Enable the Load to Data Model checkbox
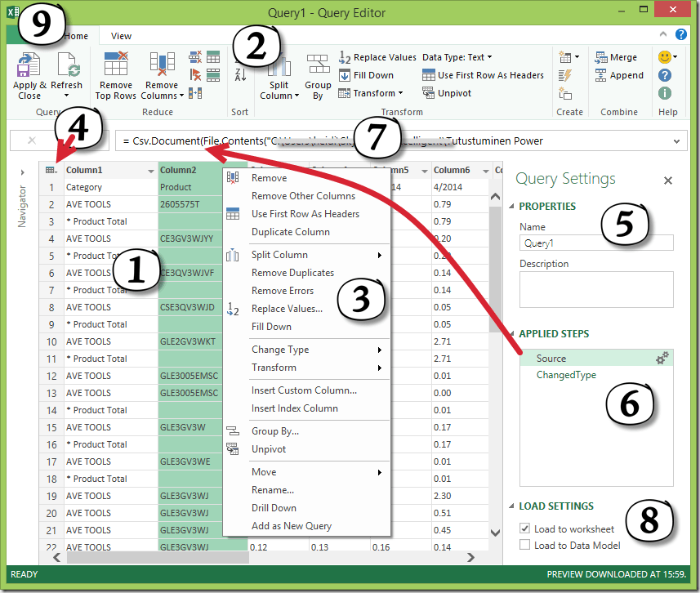 [524, 545]
